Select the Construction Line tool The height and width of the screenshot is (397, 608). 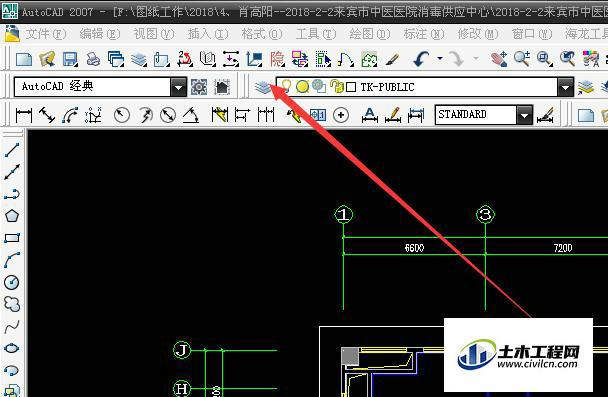tap(12, 172)
